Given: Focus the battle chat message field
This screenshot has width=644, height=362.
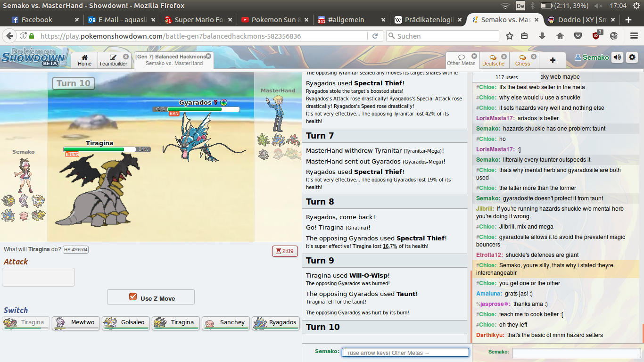Looking at the screenshot, I should coord(405,353).
